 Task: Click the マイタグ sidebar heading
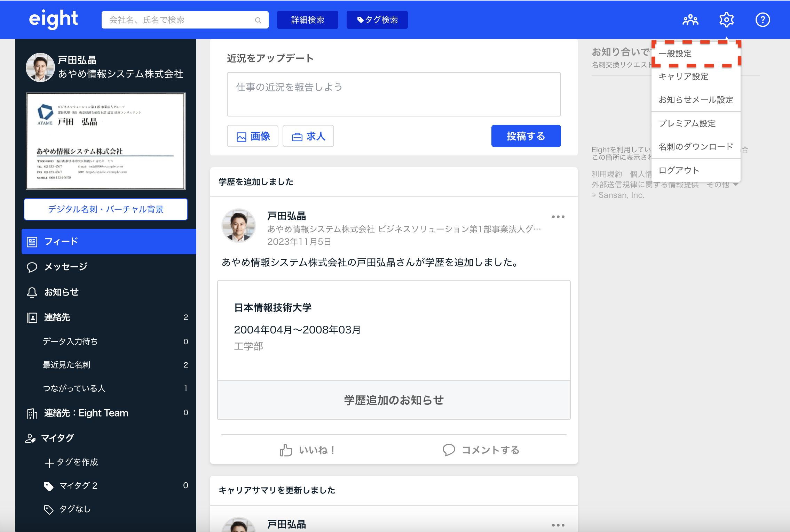tap(57, 438)
